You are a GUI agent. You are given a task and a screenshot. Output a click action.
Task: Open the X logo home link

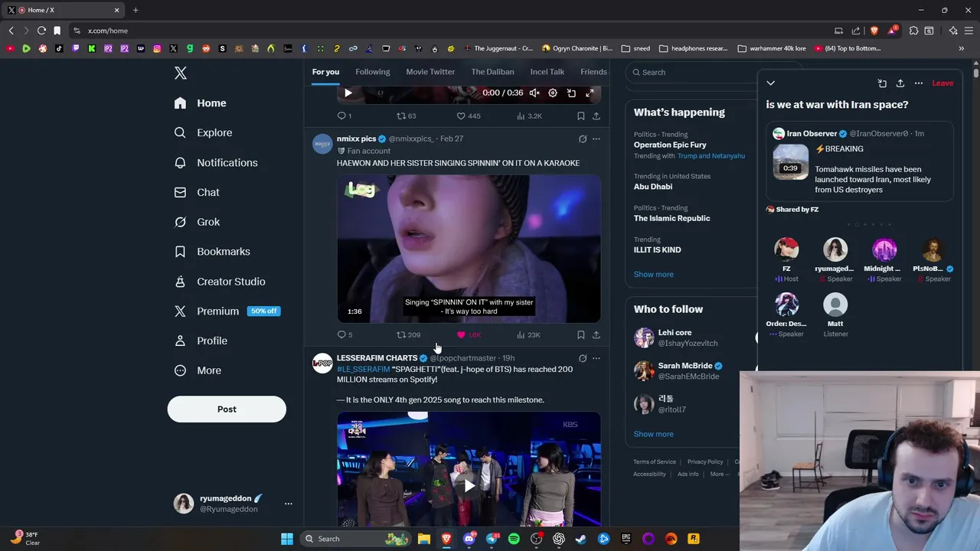pyautogui.click(x=181, y=73)
